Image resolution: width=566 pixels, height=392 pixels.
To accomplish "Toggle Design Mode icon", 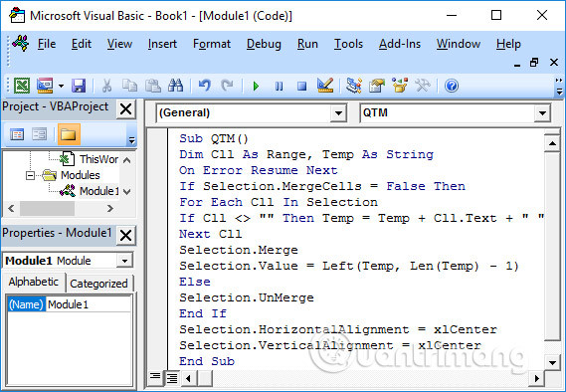I will (325, 86).
